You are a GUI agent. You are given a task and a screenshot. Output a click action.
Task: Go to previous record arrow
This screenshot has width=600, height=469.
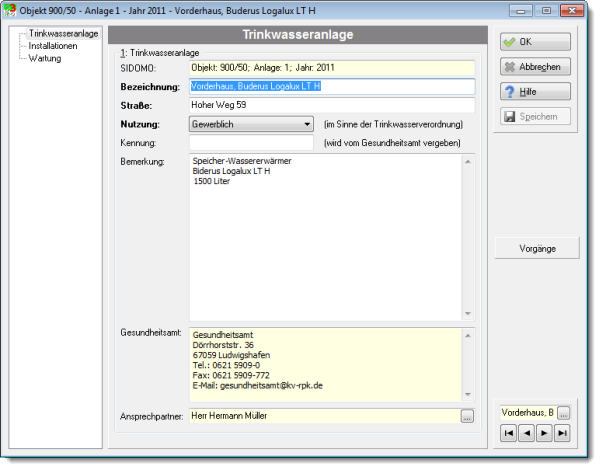(527, 433)
